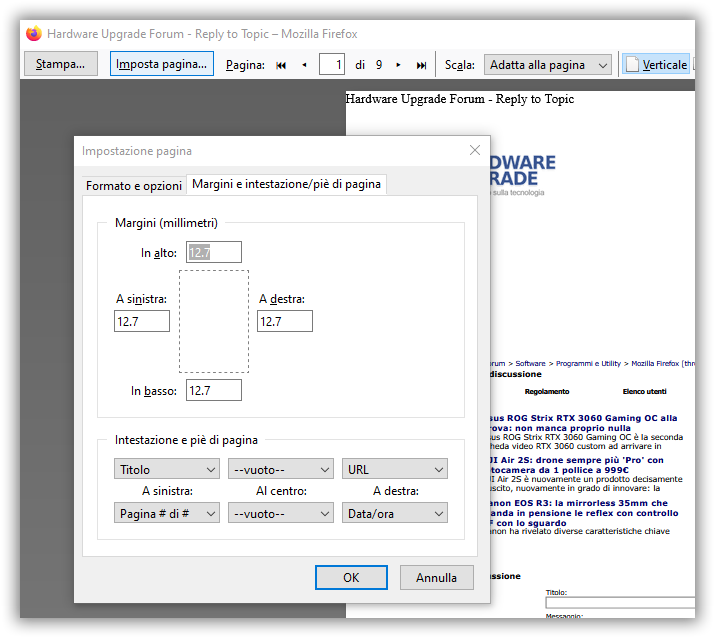Screen dimensions: 715x638
Task: Click the Firefox logo in title bar
Action: [34, 34]
